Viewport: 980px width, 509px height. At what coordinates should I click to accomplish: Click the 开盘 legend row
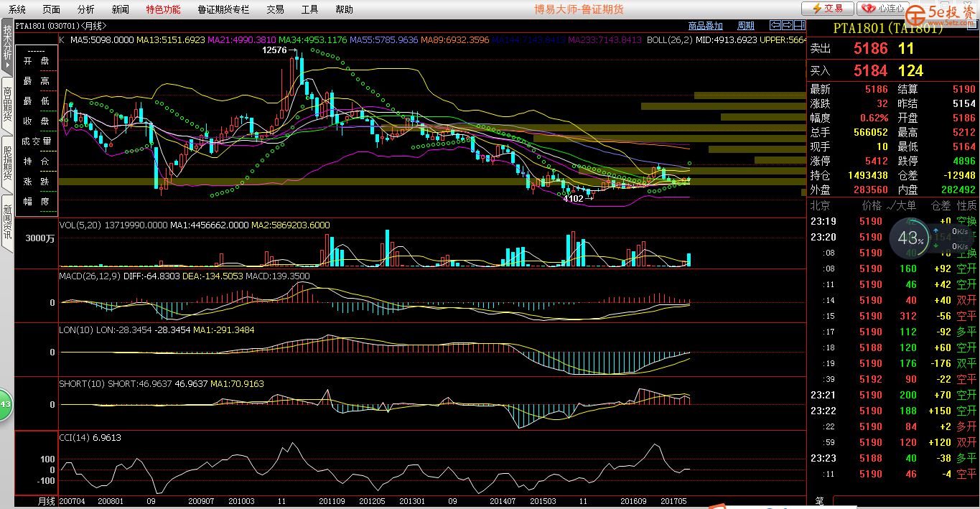[37, 61]
